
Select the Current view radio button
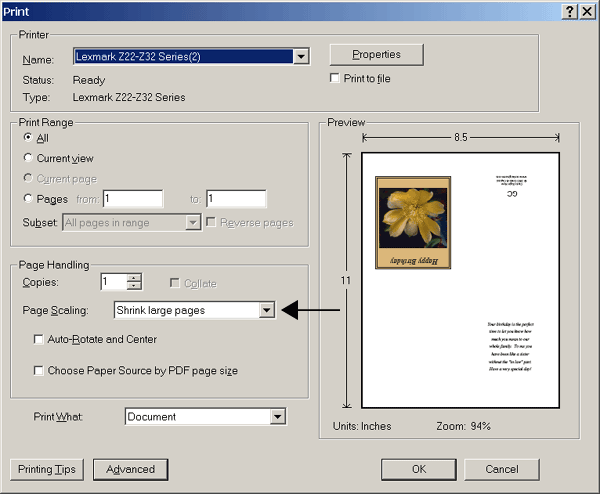coord(28,158)
